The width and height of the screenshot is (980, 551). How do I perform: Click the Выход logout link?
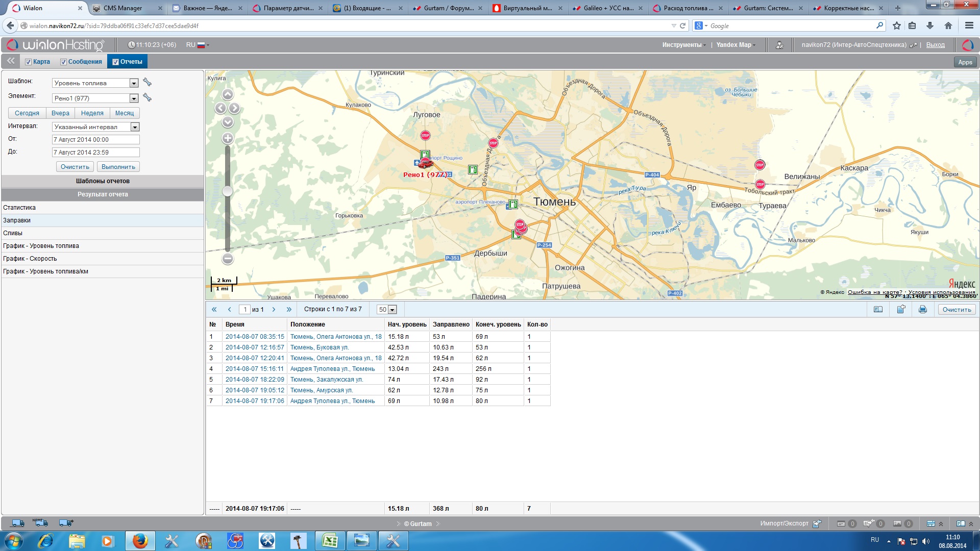(x=935, y=45)
